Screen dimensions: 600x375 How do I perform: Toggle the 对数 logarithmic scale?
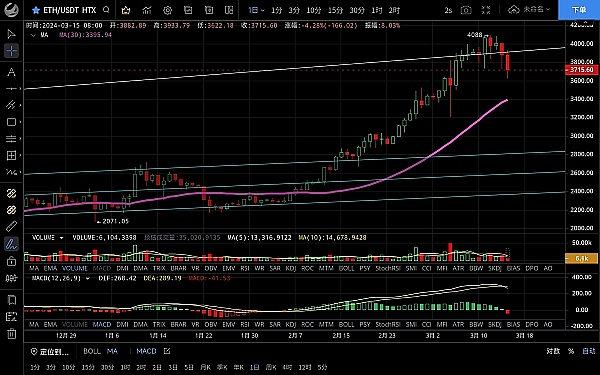point(553,351)
